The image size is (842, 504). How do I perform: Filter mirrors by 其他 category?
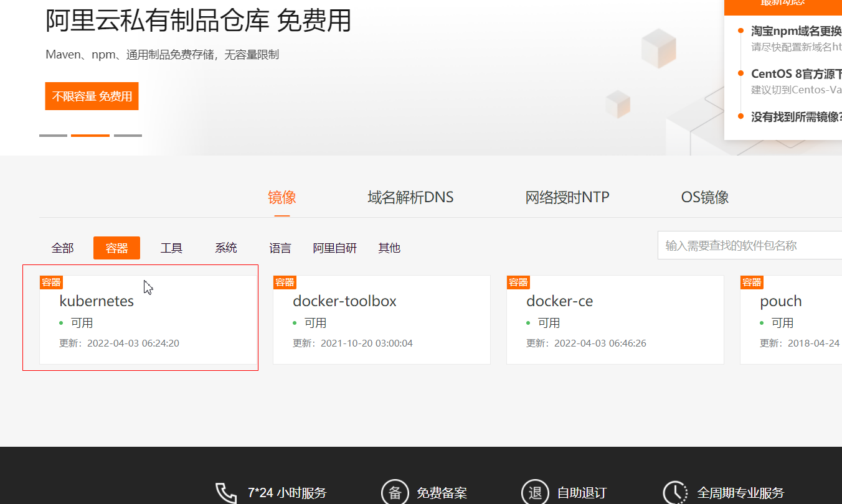click(x=389, y=248)
